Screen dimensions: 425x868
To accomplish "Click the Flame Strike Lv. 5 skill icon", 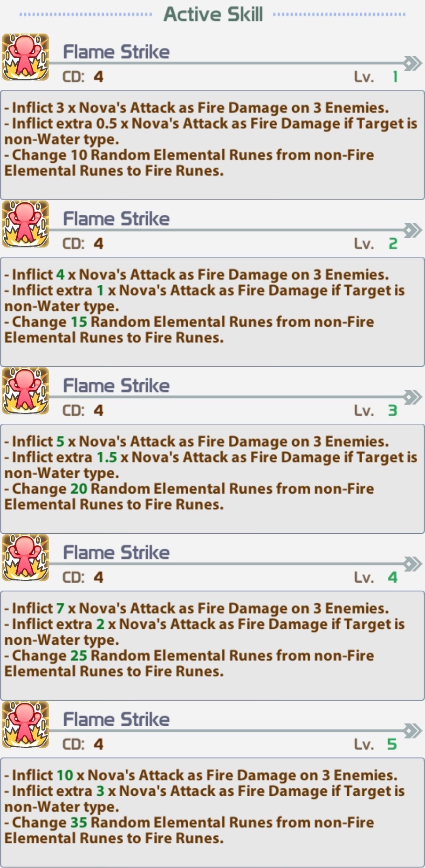I will coord(26,725).
